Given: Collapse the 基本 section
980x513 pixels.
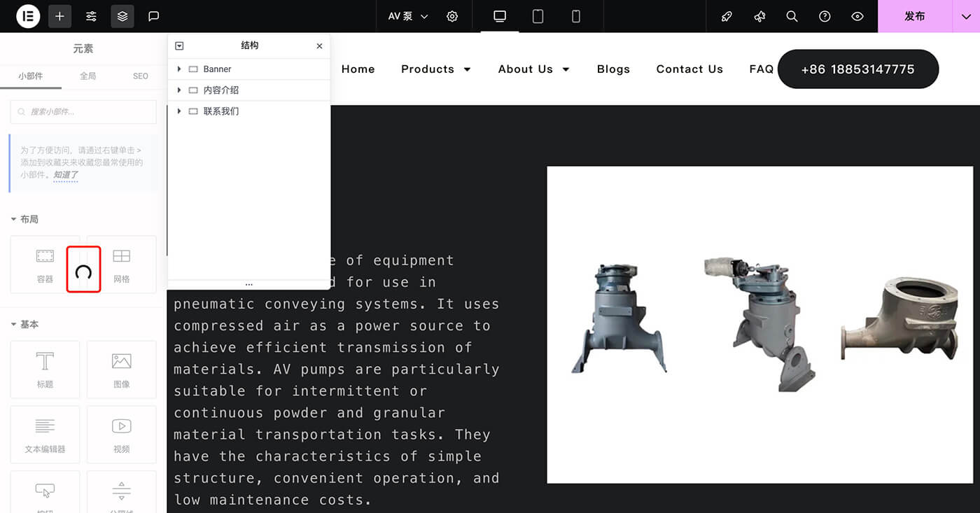Looking at the screenshot, I should [x=24, y=325].
